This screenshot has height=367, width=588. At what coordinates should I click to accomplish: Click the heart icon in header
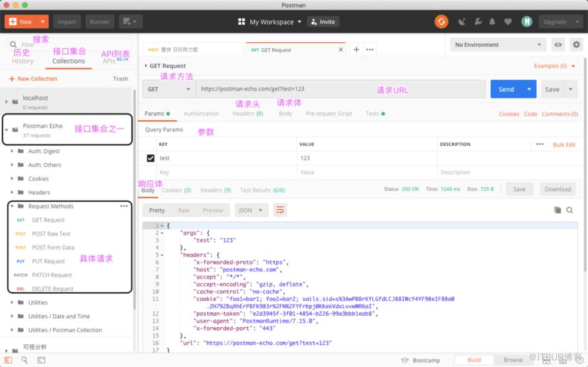pos(508,22)
